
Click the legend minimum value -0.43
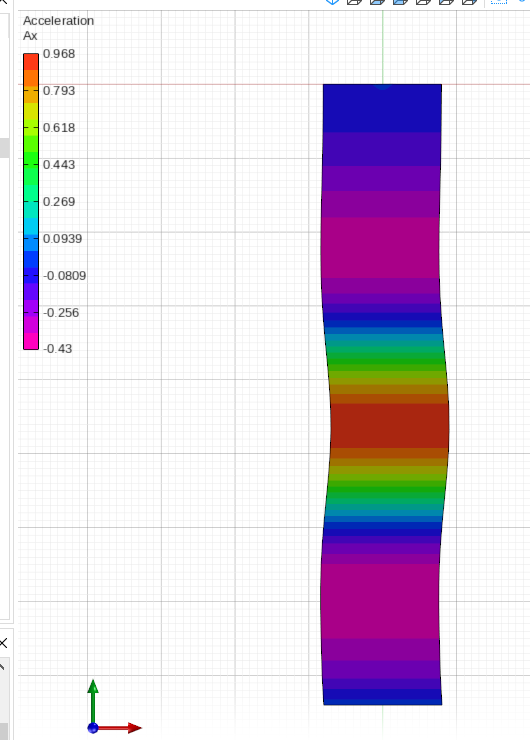coord(58,349)
